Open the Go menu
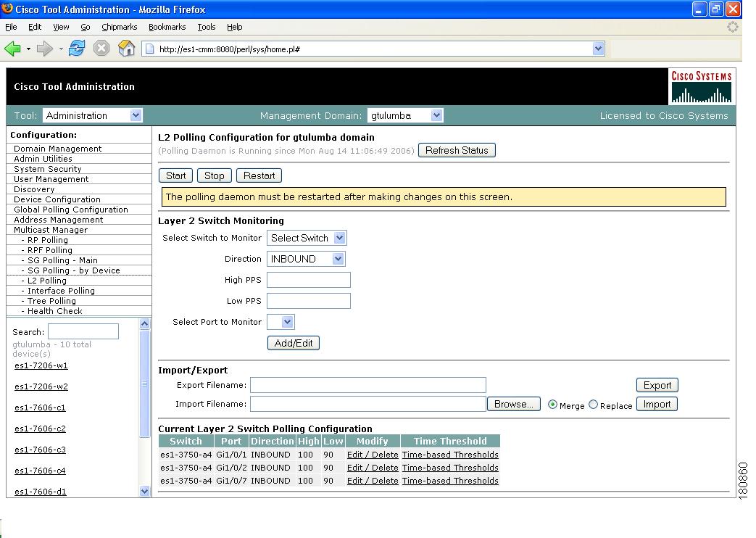This screenshot has height=538, width=756. (x=86, y=27)
